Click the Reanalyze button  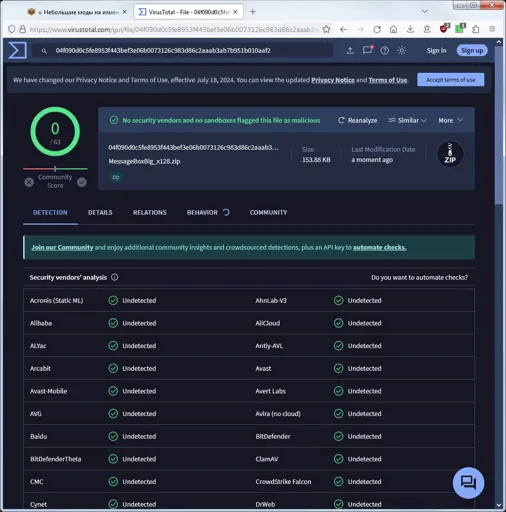357,120
